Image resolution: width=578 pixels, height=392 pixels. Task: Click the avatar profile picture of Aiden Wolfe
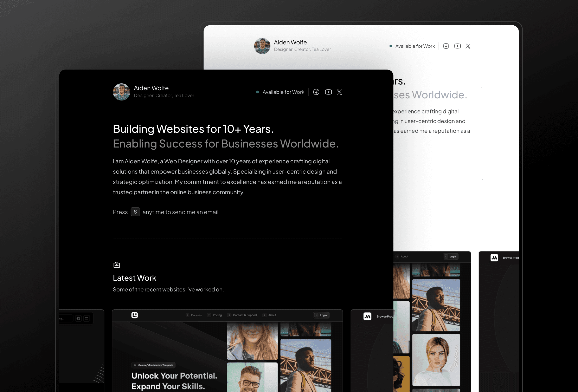click(121, 91)
